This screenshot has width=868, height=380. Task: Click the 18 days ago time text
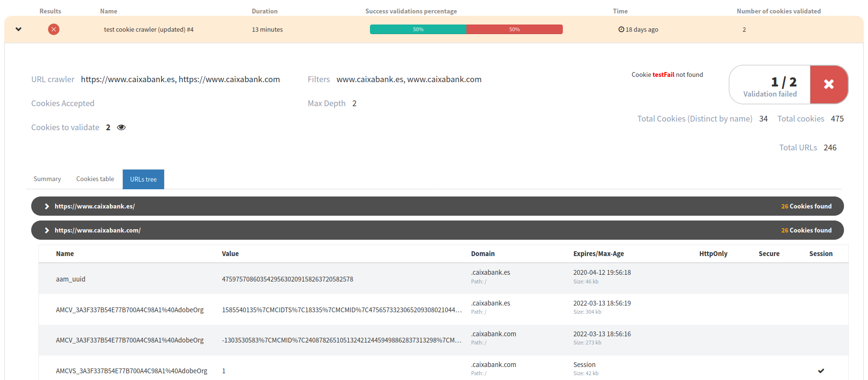coord(642,29)
